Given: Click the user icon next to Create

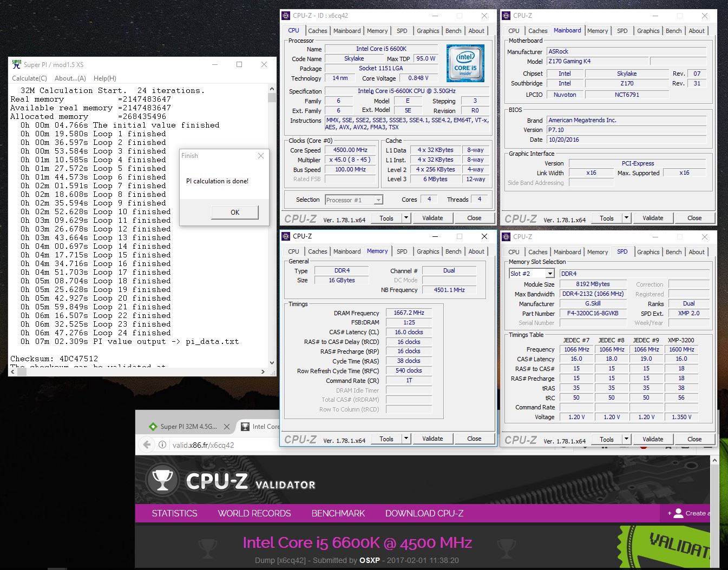Looking at the screenshot, I should point(678,513).
